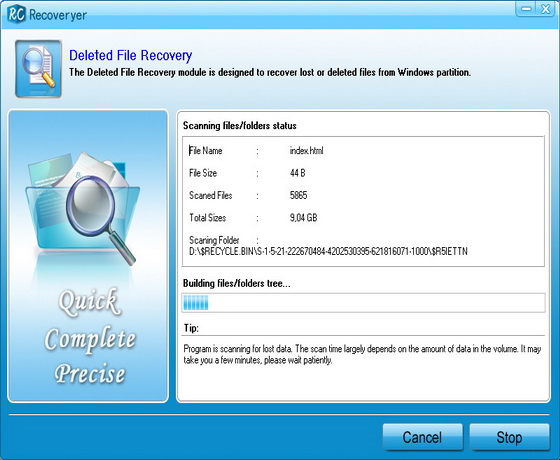
Task: Click the blue scanning progress bar
Action: pyautogui.click(x=363, y=303)
